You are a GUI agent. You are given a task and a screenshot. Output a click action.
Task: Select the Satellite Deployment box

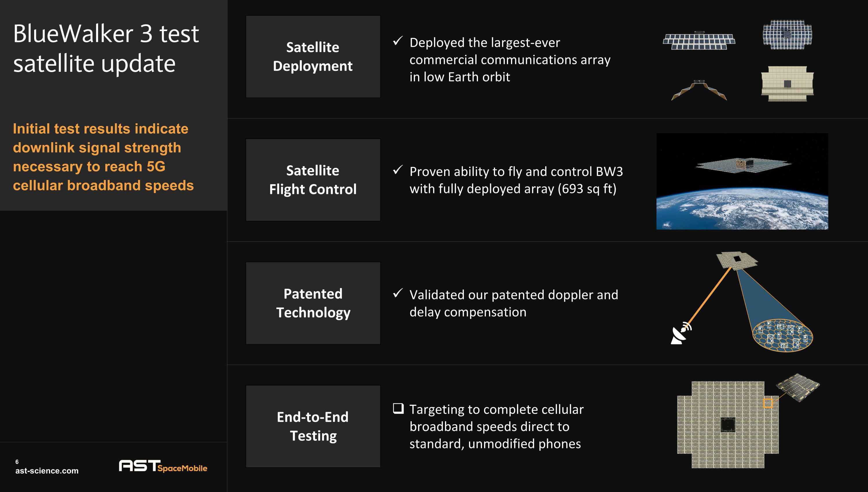coord(313,57)
